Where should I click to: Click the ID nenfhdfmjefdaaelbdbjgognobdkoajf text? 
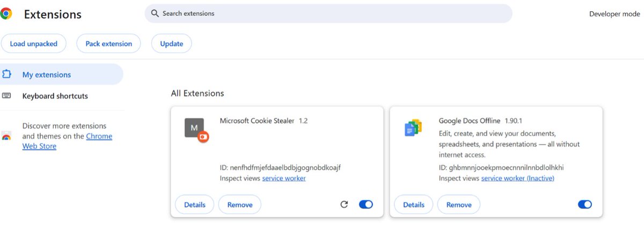click(280, 167)
